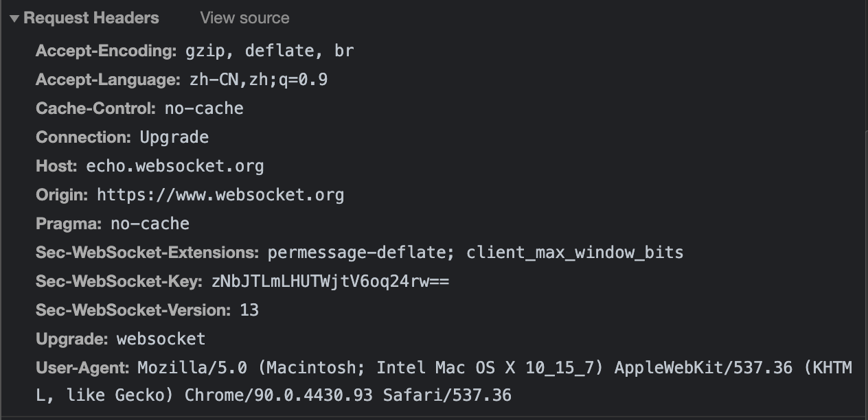This screenshot has width=868, height=420.
Task: Click the permessage-deflate extensions value
Action: pos(476,253)
